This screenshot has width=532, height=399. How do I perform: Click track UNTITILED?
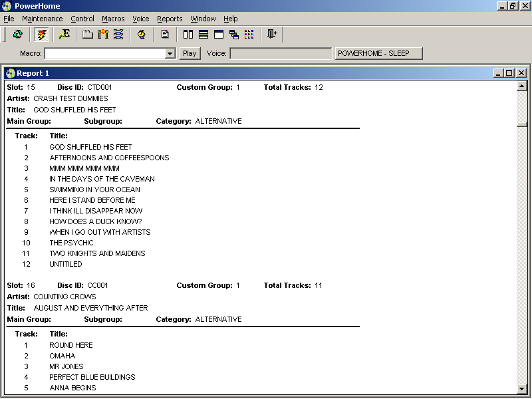66,264
